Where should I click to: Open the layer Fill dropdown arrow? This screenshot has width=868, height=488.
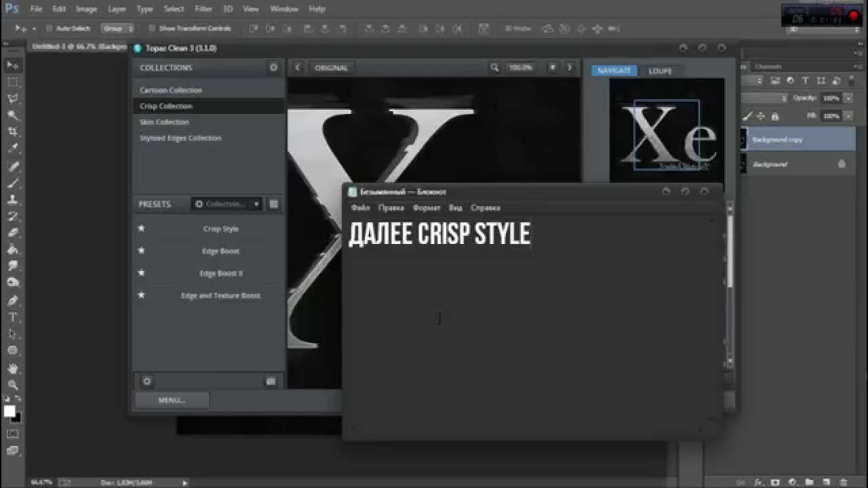pos(847,117)
